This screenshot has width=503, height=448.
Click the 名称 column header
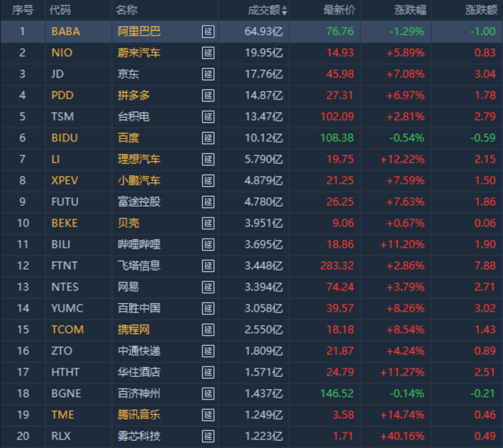[x=126, y=10]
